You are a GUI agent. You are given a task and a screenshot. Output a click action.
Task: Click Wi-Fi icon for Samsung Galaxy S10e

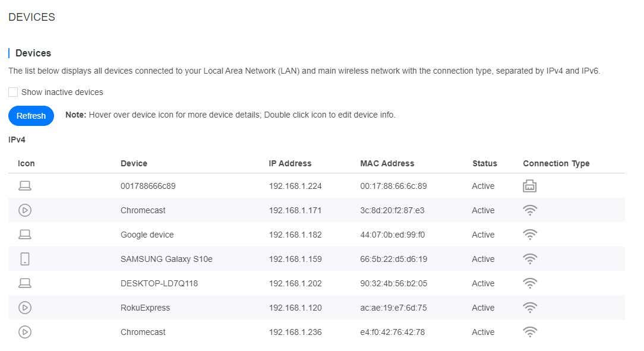[530, 259]
